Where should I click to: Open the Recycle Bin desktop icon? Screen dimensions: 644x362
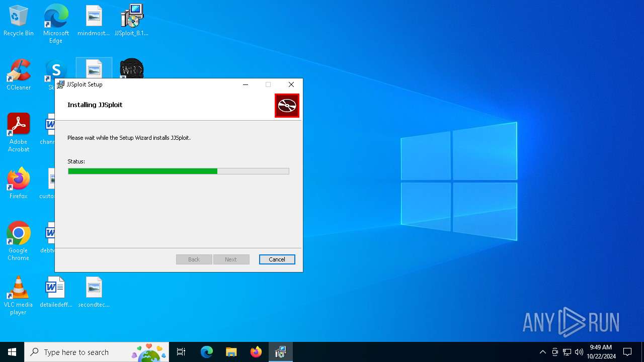point(19,21)
